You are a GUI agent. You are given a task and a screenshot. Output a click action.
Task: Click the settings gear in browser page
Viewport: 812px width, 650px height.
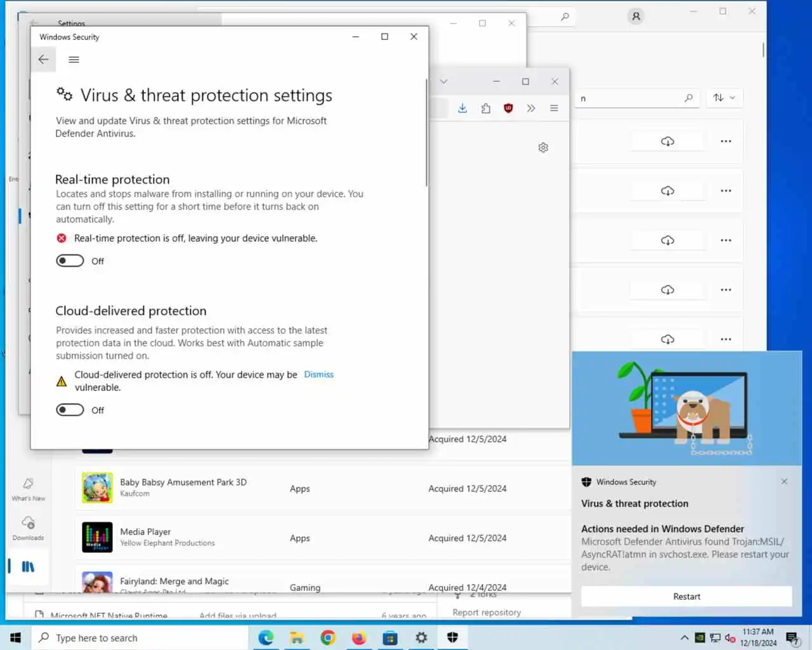click(543, 147)
